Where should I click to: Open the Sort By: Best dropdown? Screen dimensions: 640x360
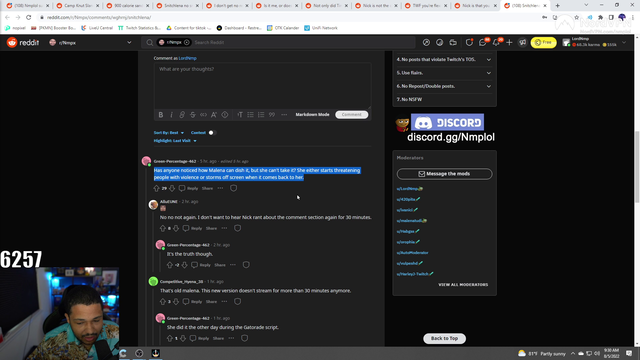coord(169,133)
